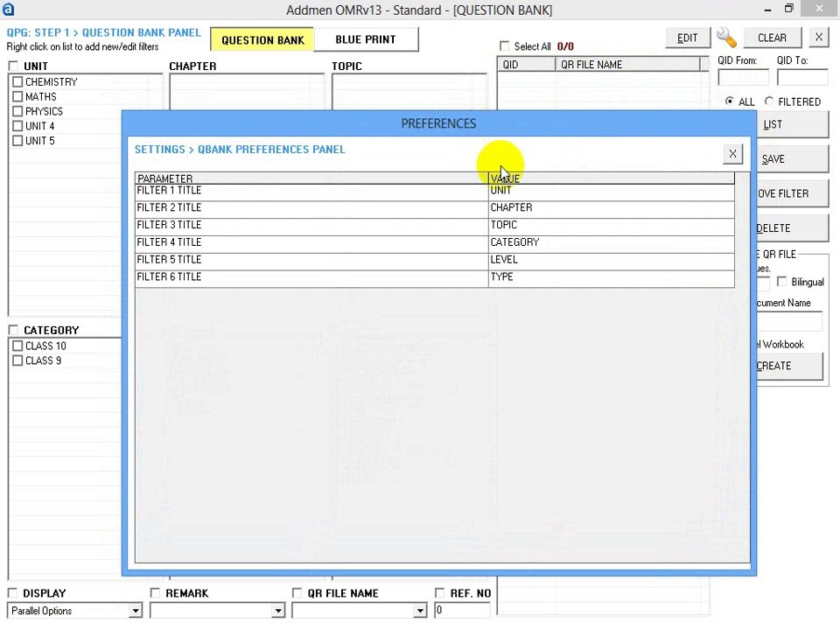Toggle the bottom QR FILE NAME checkbox
This screenshot has height=630, width=840.
(x=297, y=593)
